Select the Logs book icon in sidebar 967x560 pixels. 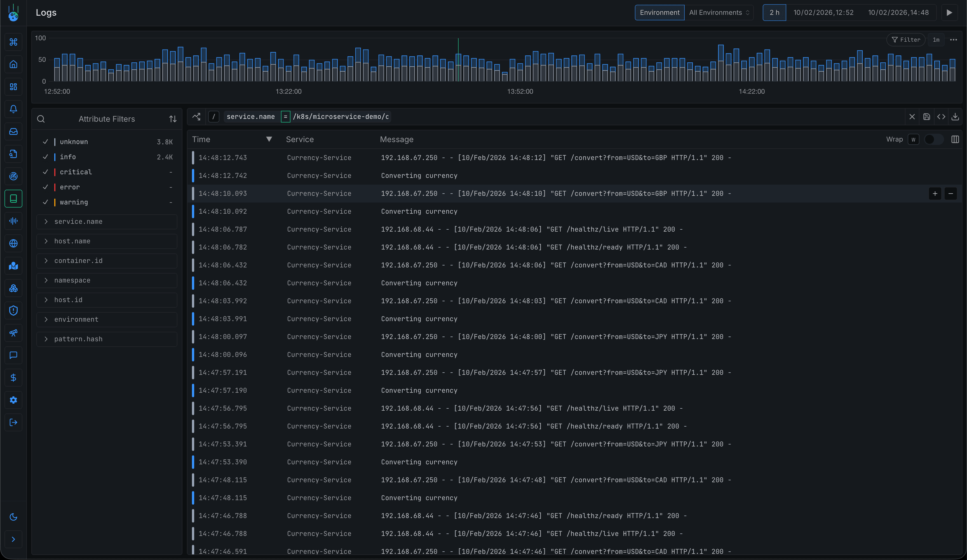click(x=13, y=199)
